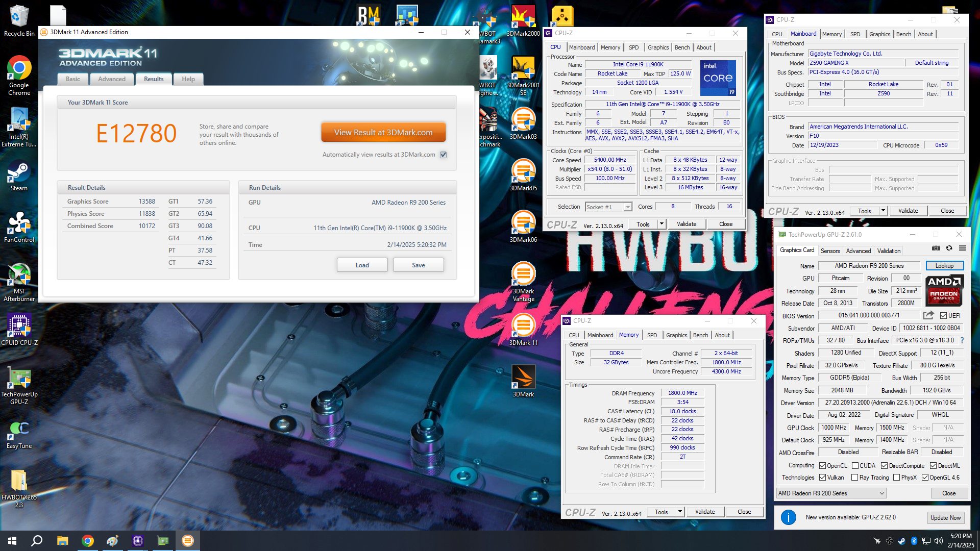Click Lookup button in GPU-Z

pos(944,266)
